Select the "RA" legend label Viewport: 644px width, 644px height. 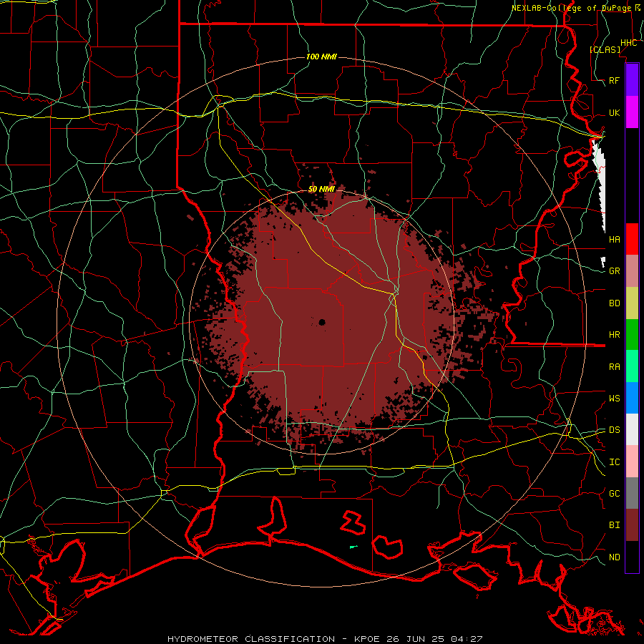(614, 367)
